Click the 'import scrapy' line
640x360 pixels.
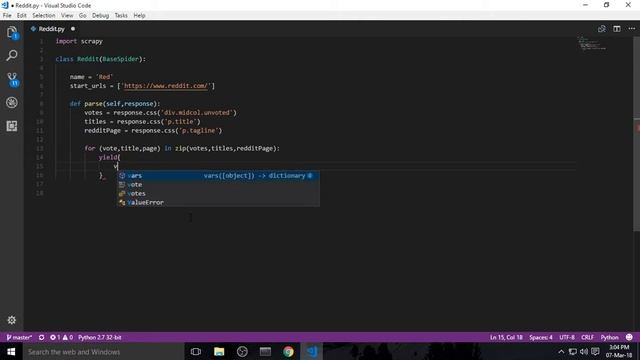79,41
